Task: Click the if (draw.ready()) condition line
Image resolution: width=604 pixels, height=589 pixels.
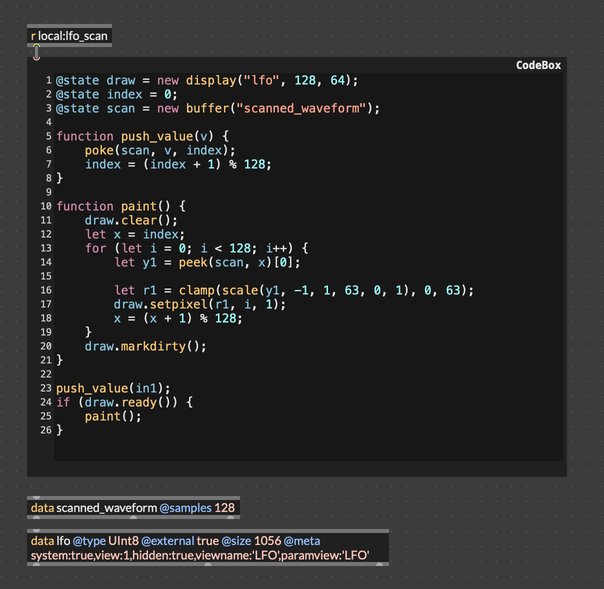Action: (x=124, y=402)
